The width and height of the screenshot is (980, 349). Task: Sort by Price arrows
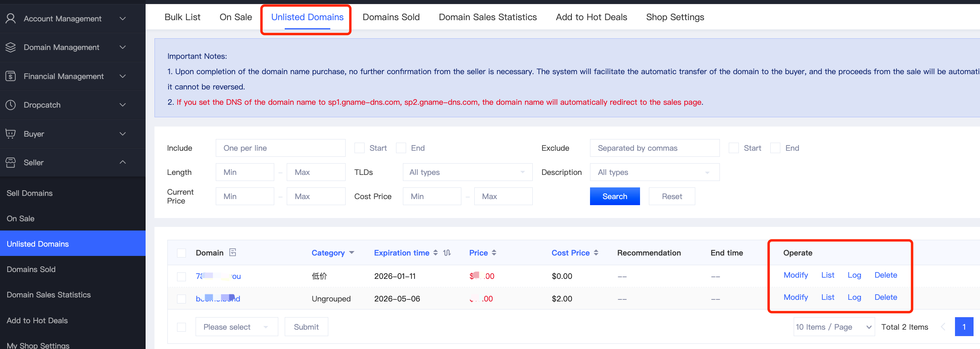(x=494, y=253)
